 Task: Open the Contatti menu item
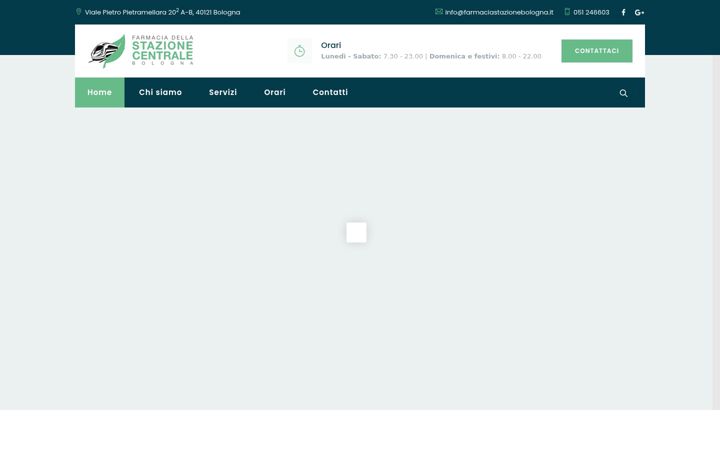(x=330, y=92)
